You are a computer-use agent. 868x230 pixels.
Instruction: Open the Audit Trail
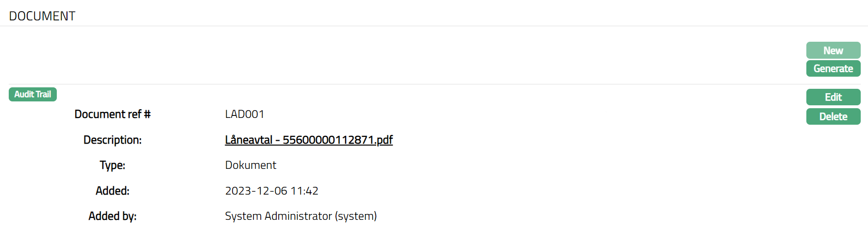click(x=33, y=94)
